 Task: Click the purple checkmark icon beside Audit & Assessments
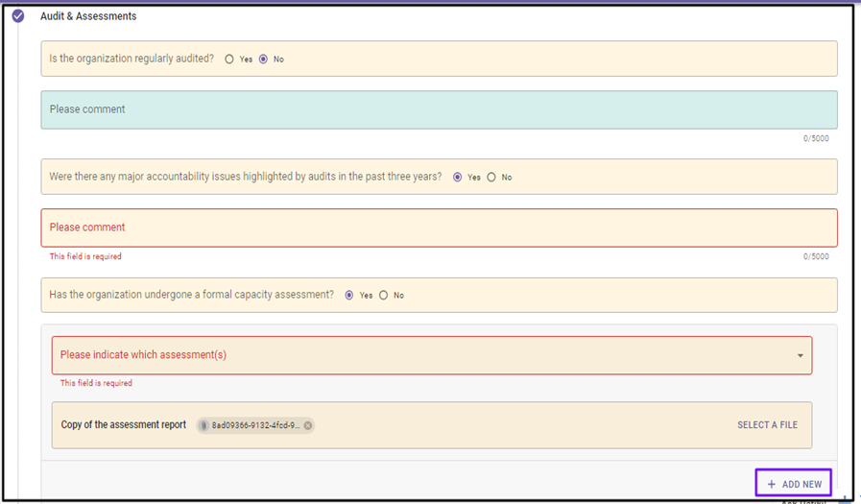[18, 16]
